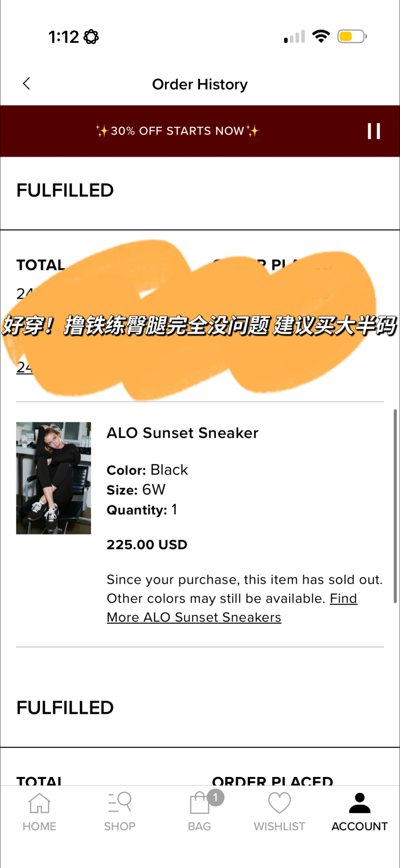The image size is (400, 868).
Task: Open the Wishlist heart icon
Action: pyautogui.click(x=279, y=802)
